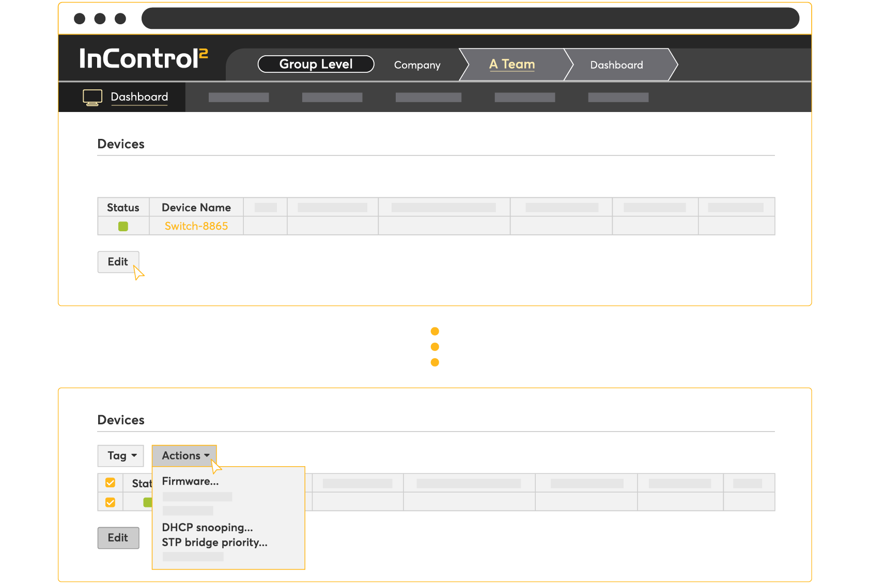The image size is (870, 588).
Task: Click the status indicator in the bottom Devices table
Action: [147, 501]
